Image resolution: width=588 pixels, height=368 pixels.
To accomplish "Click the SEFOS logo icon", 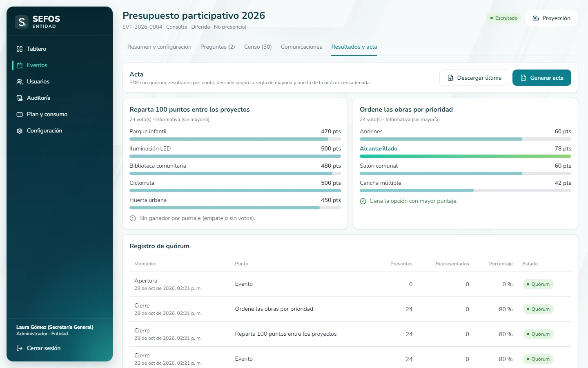I will pos(22,22).
